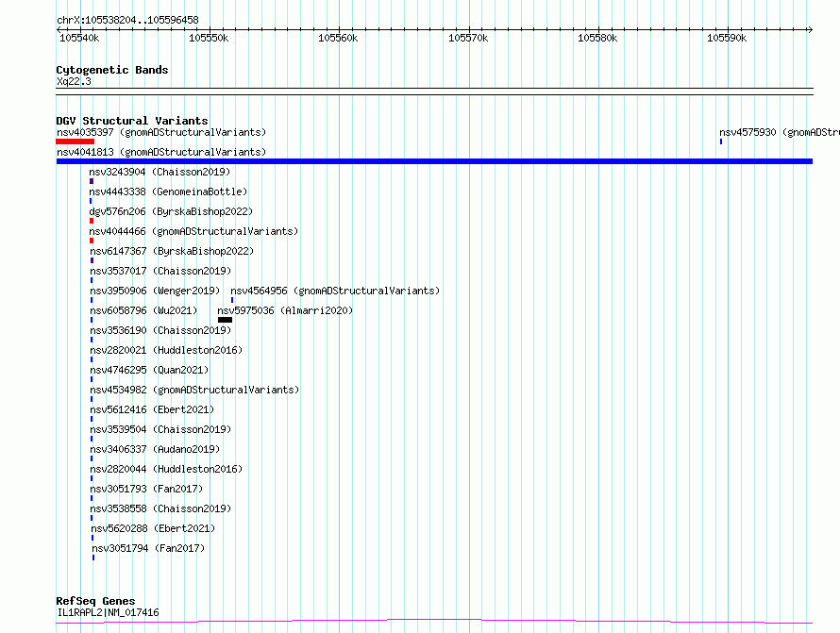Select nsv4746295 (Quan2021) label

(x=149, y=370)
